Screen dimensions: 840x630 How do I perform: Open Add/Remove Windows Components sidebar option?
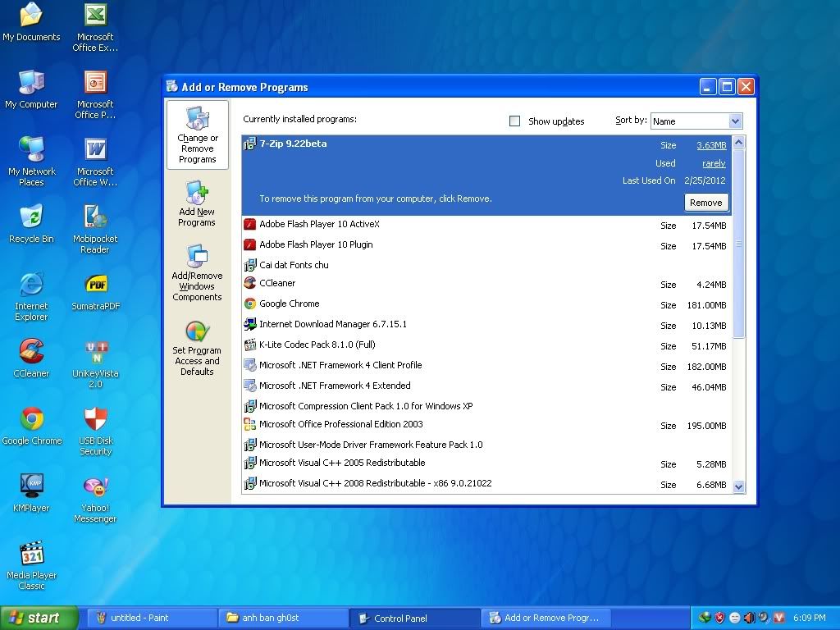click(197, 273)
